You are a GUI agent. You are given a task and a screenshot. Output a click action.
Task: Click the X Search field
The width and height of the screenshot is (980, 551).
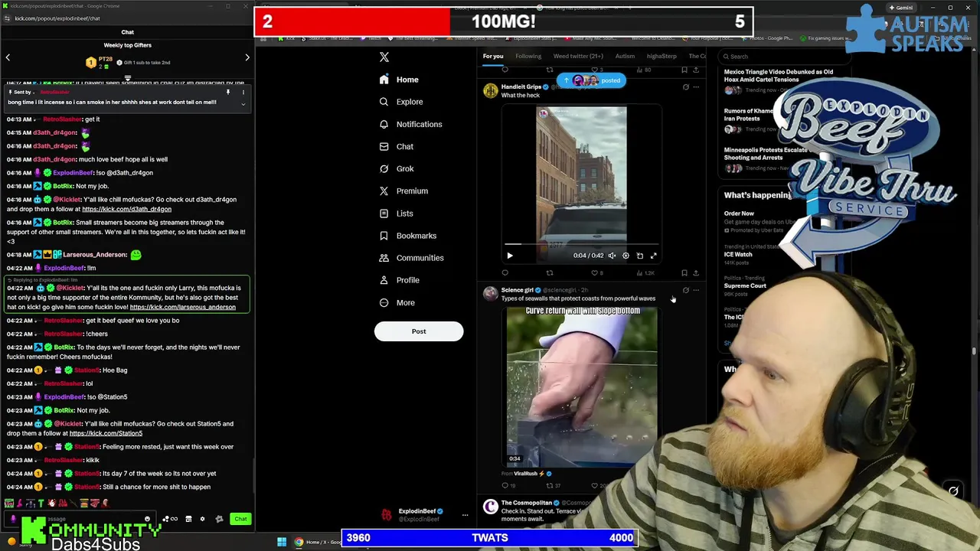(785, 57)
